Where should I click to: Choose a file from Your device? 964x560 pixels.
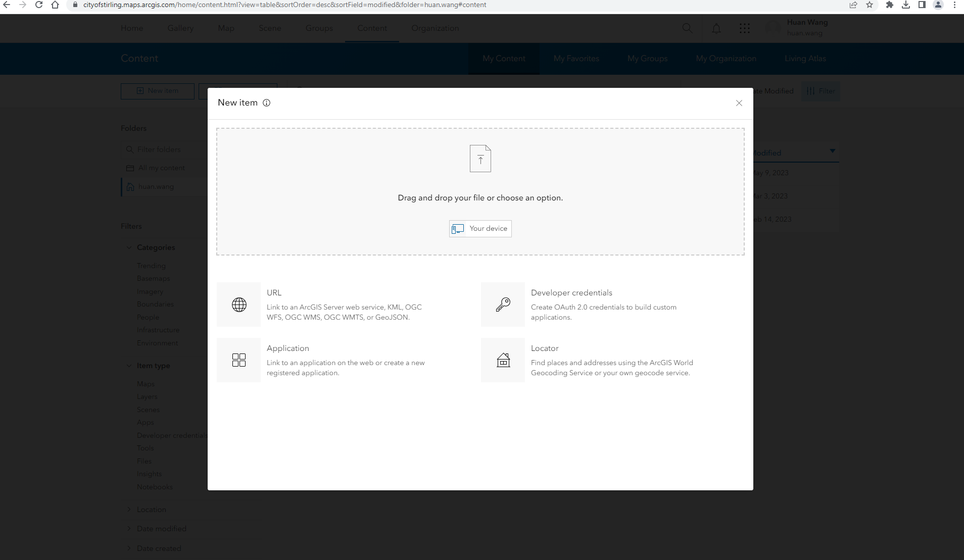click(480, 229)
